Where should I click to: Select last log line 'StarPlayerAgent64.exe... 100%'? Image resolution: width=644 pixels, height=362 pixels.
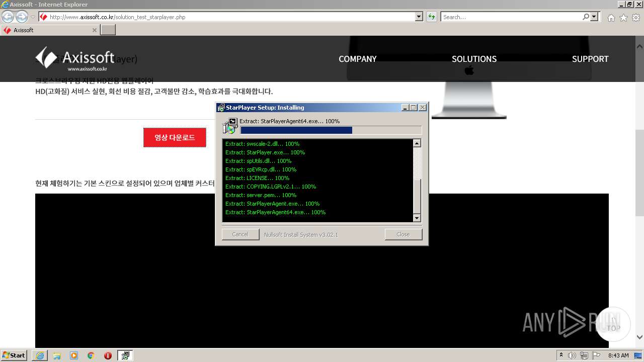coord(275,212)
